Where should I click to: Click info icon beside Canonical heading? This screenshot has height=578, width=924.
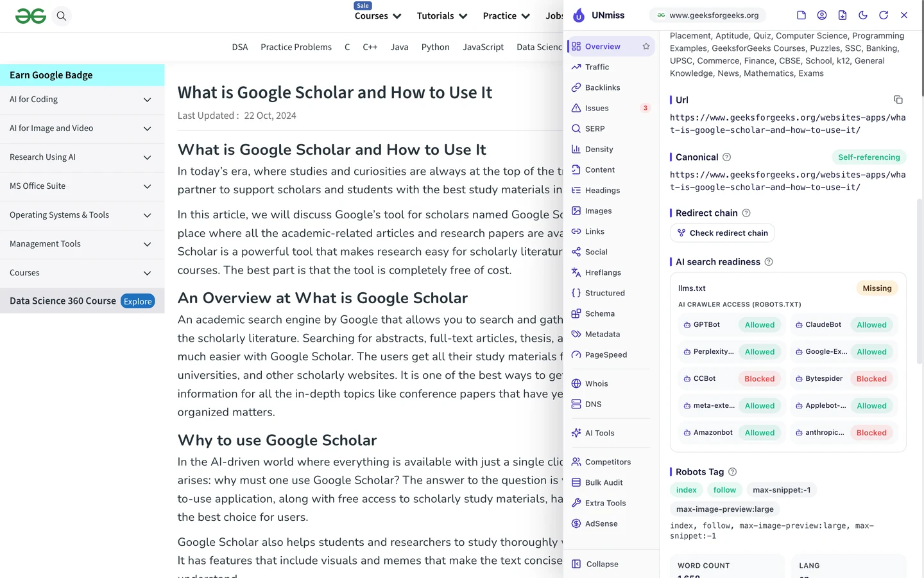pos(727,157)
